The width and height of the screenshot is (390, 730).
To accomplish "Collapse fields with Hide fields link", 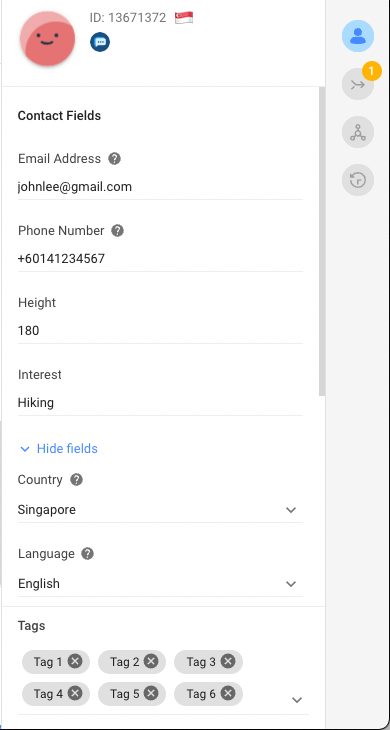I will tap(58, 449).
